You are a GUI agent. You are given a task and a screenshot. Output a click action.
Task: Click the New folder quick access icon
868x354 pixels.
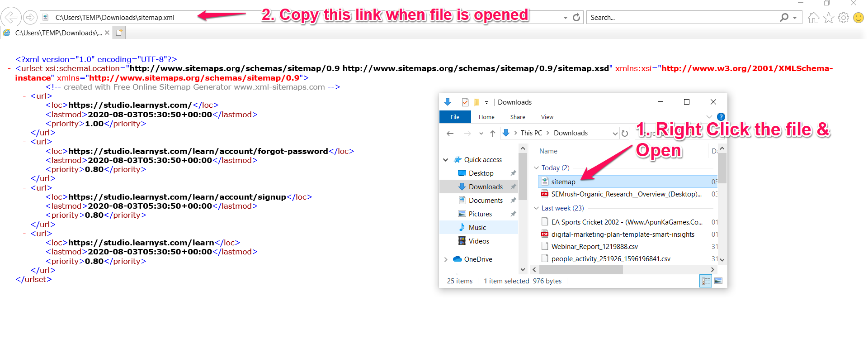click(x=476, y=102)
